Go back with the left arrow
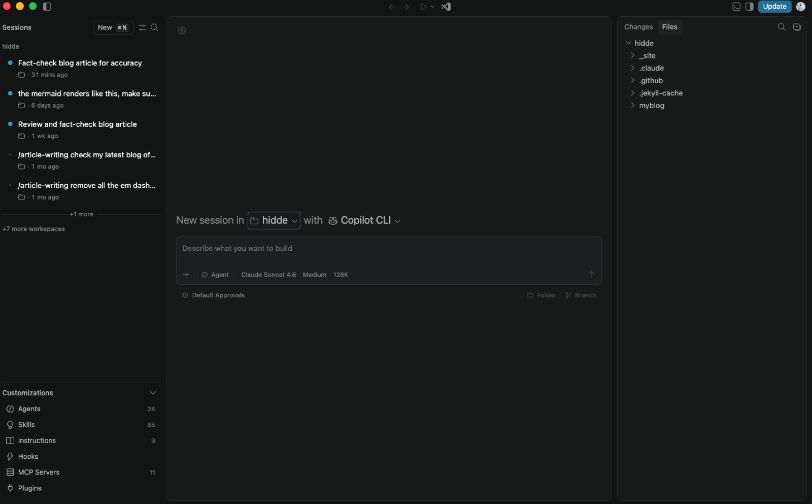Image resolution: width=812 pixels, height=504 pixels. 392,7
